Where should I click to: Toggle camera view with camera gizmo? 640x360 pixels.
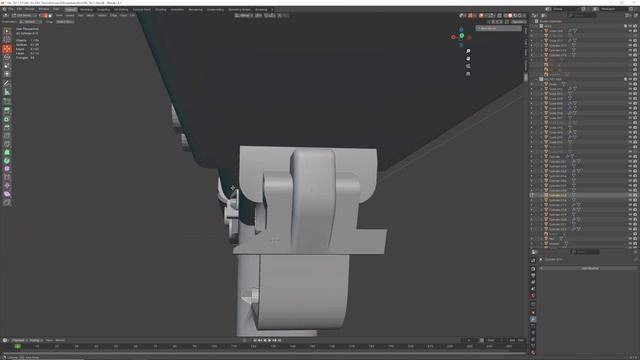468,66
